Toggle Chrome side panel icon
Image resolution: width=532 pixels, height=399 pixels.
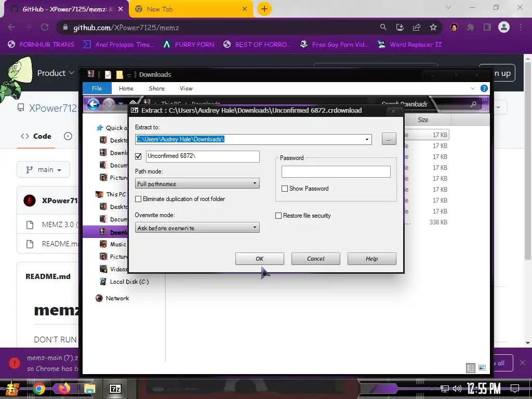click(x=487, y=27)
